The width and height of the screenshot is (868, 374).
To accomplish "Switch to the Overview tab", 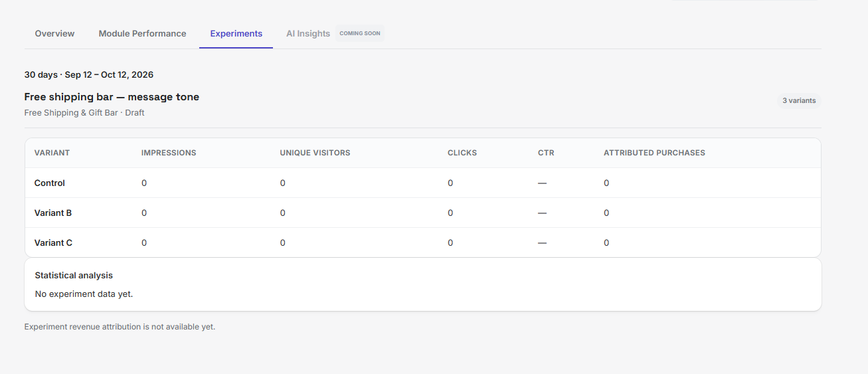I will tap(54, 33).
